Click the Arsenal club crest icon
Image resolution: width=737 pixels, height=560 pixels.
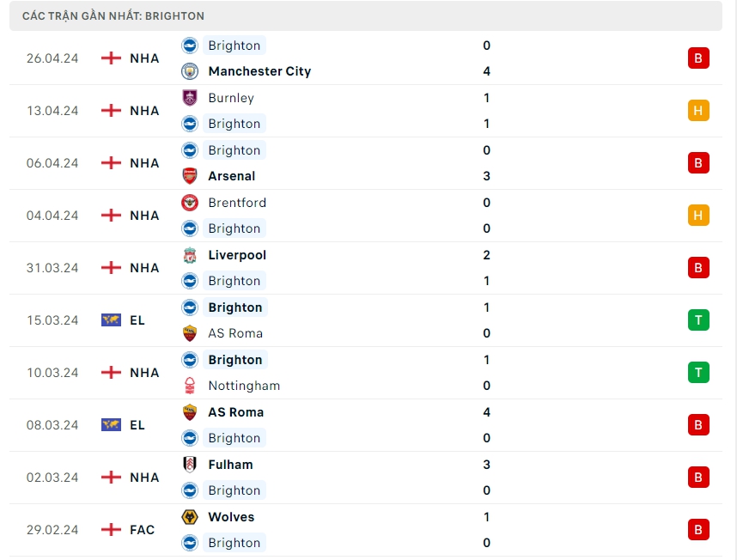(190, 176)
